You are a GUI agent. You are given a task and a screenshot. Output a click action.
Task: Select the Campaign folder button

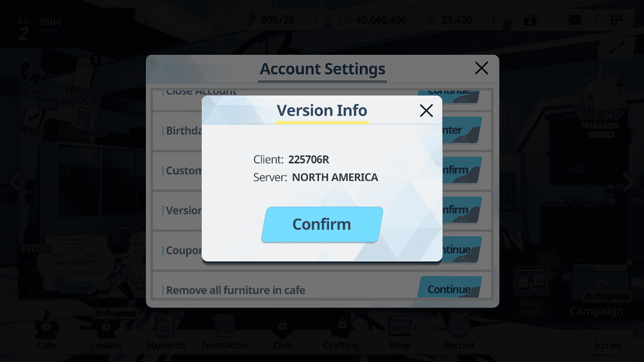[597, 292]
